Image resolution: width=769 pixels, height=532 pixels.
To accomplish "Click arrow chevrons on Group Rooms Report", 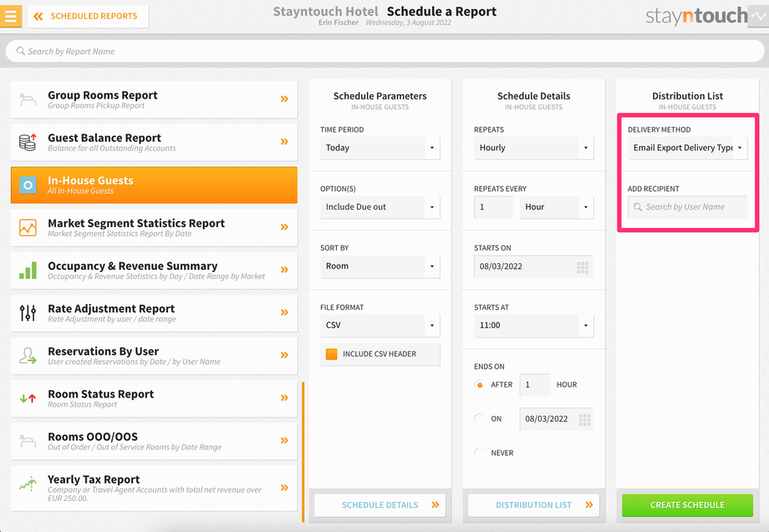I will click(284, 99).
